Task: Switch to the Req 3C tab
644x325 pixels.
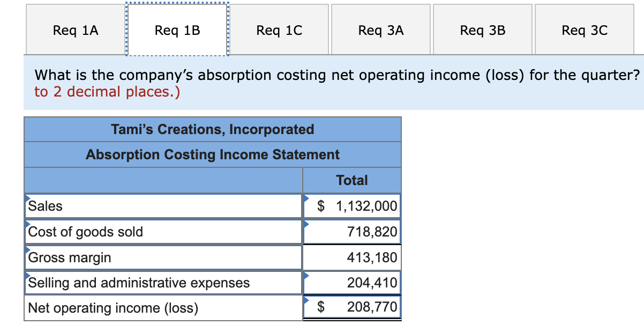Action: pos(585,30)
